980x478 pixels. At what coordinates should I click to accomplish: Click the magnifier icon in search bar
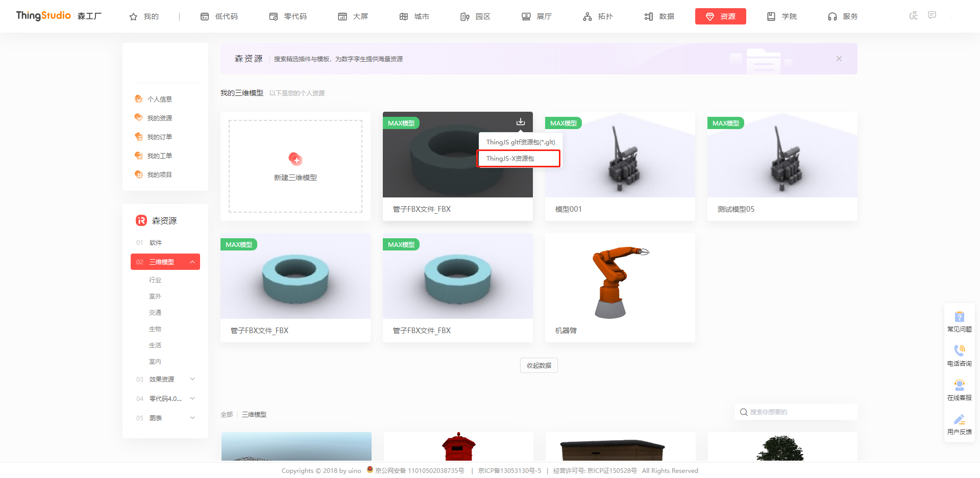click(x=743, y=412)
